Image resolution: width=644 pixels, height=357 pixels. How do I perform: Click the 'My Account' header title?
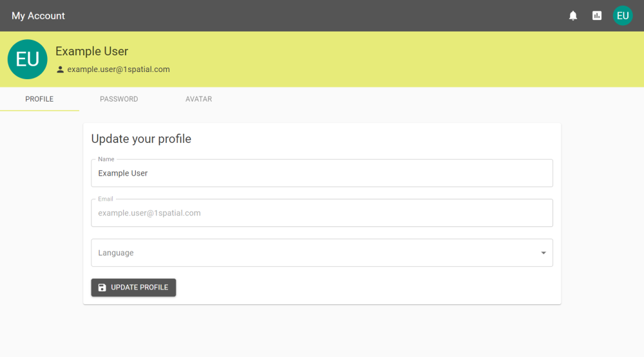tap(38, 15)
